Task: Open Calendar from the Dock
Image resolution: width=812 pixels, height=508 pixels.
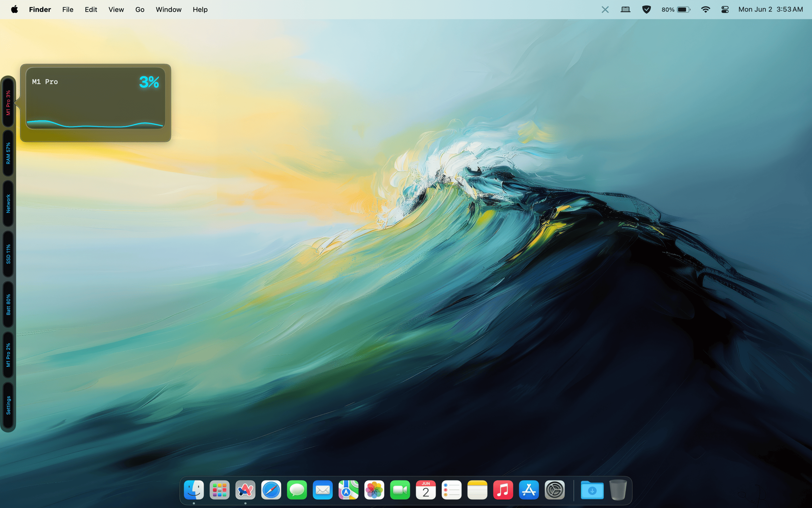Action: (x=426, y=490)
